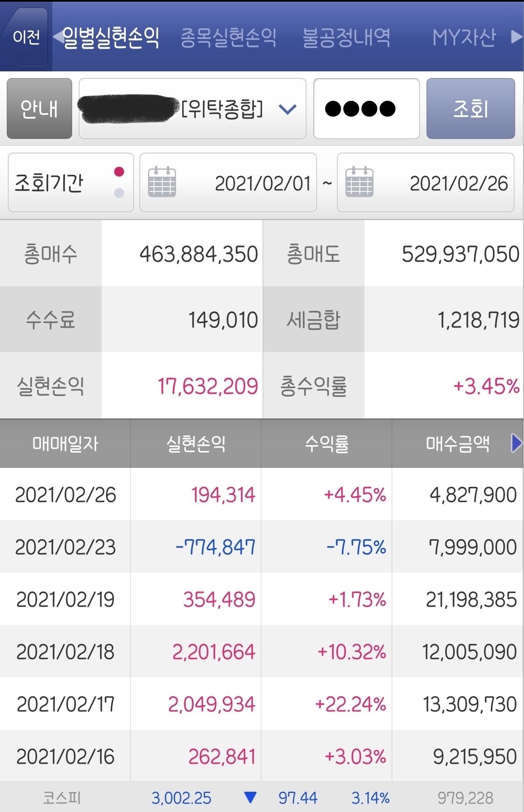Tap the right arrow after MY자산 tab
Viewport: 524px width, 812px height.
coord(516,37)
